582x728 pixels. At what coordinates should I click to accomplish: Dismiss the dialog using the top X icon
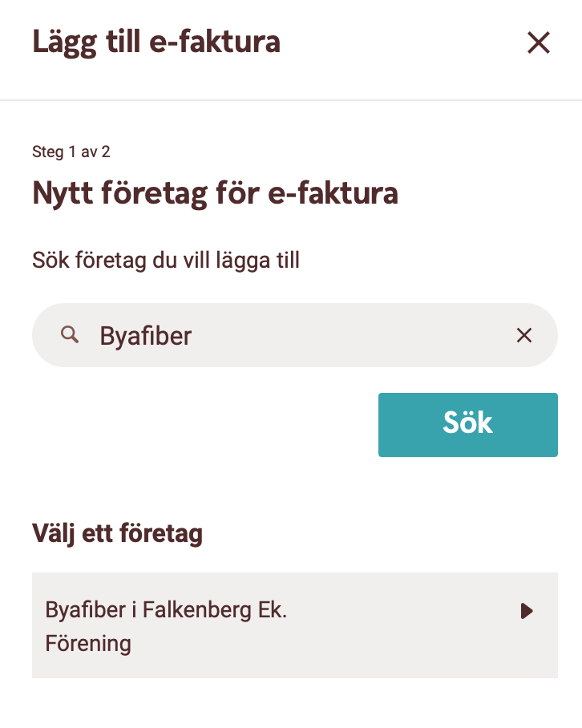click(539, 42)
